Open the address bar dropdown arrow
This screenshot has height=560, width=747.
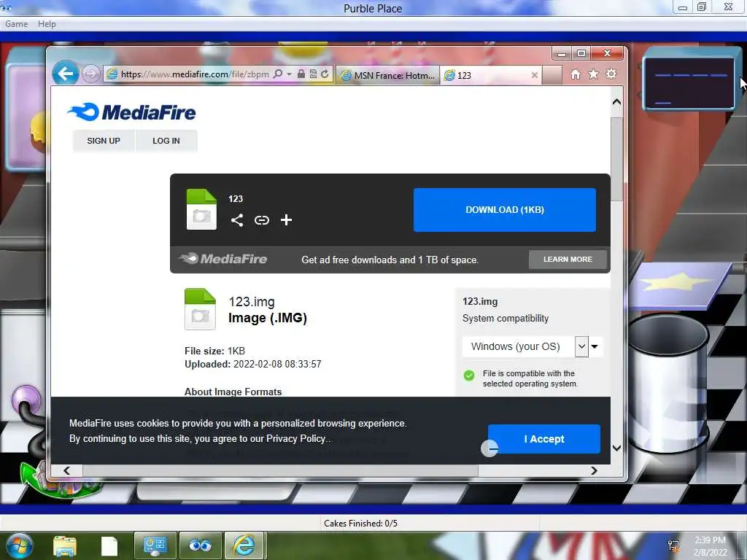pos(289,74)
